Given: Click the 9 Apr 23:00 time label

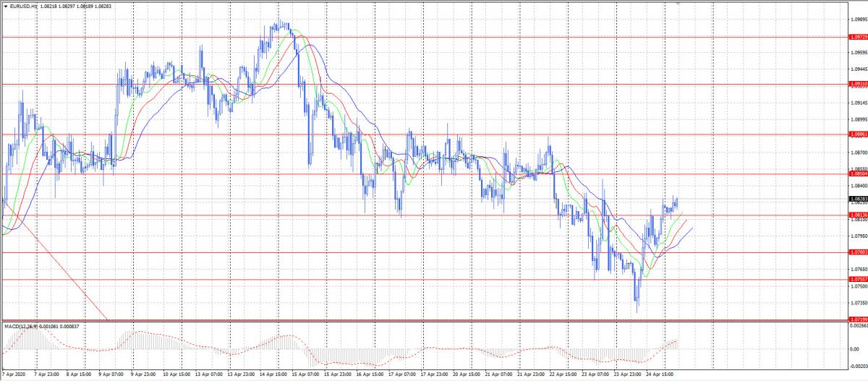Looking at the screenshot, I should [143, 376].
